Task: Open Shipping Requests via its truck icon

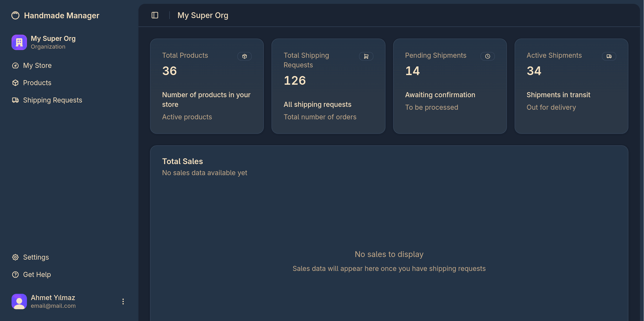Action: click(x=15, y=100)
